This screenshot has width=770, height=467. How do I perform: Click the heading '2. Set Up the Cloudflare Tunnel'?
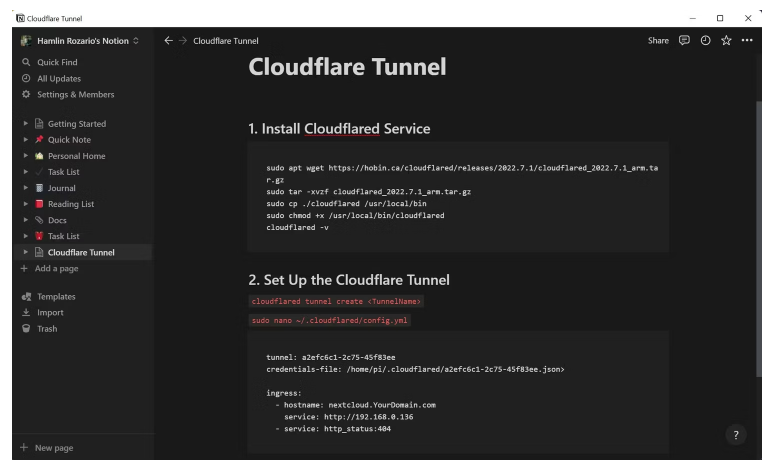pos(349,280)
